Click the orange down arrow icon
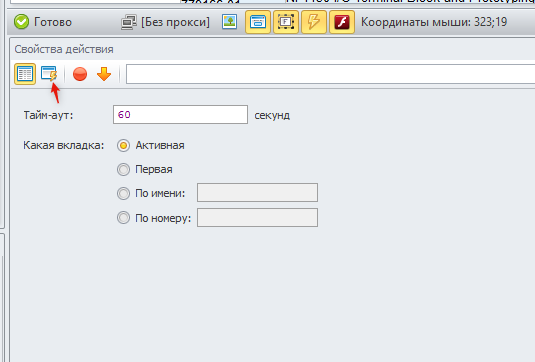This screenshot has width=535, height=362. click(x=104, y=74)
